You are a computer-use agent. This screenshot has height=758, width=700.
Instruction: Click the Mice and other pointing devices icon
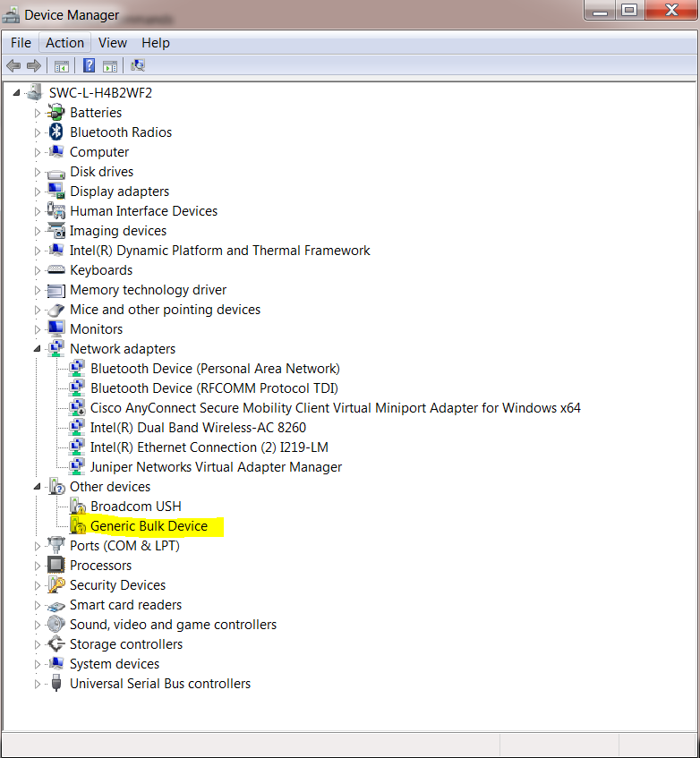pos(56,310)
